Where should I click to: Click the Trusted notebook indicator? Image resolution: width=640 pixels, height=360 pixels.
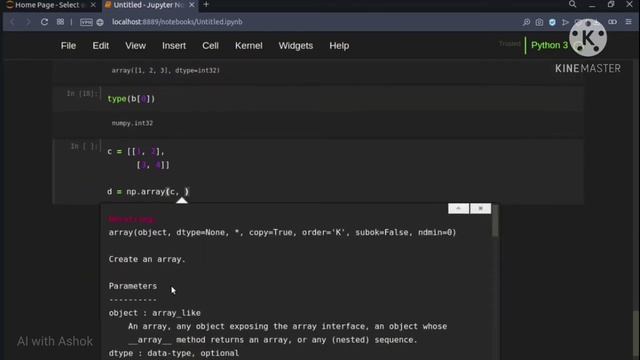509,44
